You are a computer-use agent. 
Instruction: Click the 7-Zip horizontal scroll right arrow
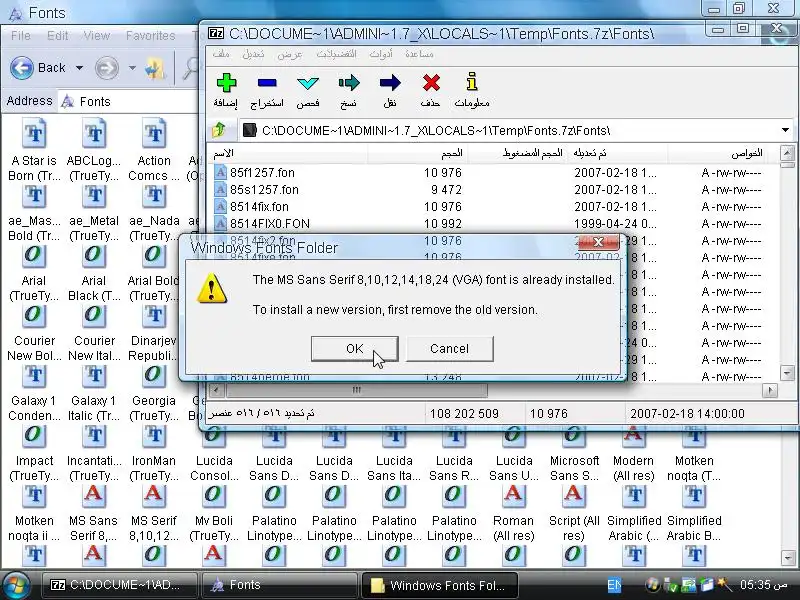(770, 390)
